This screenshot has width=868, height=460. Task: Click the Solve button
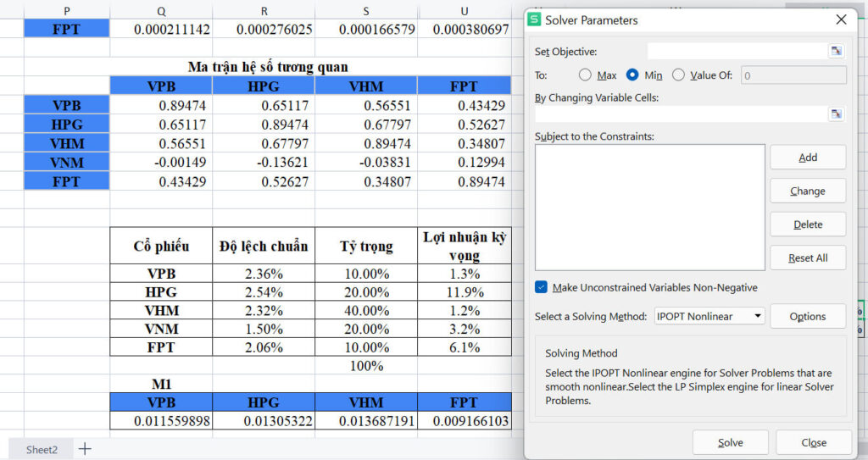[730, 442]
